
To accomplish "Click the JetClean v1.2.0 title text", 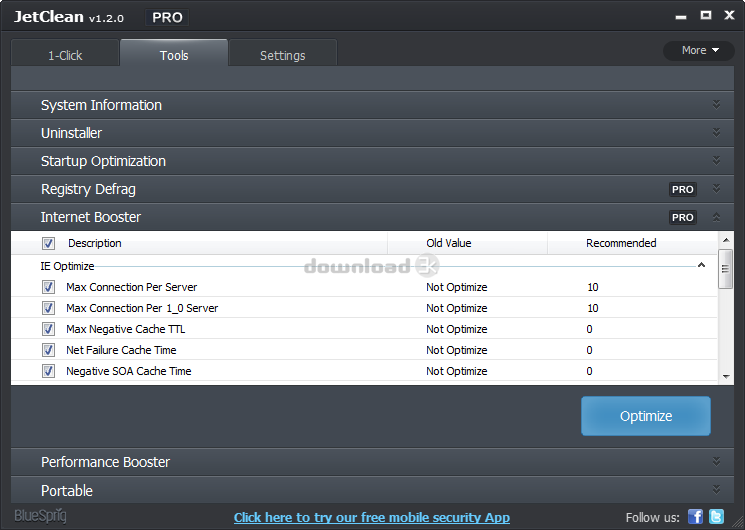I will (x=69, y=17).
